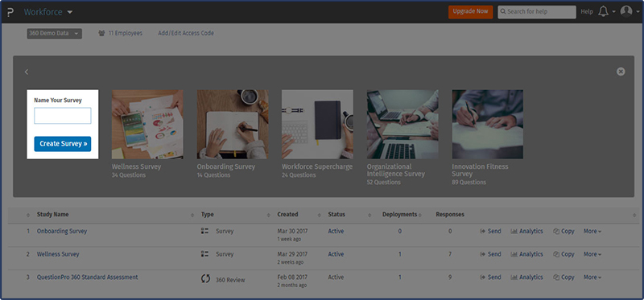Click the Create Survey button
The image size is (644, 300).
63,144
